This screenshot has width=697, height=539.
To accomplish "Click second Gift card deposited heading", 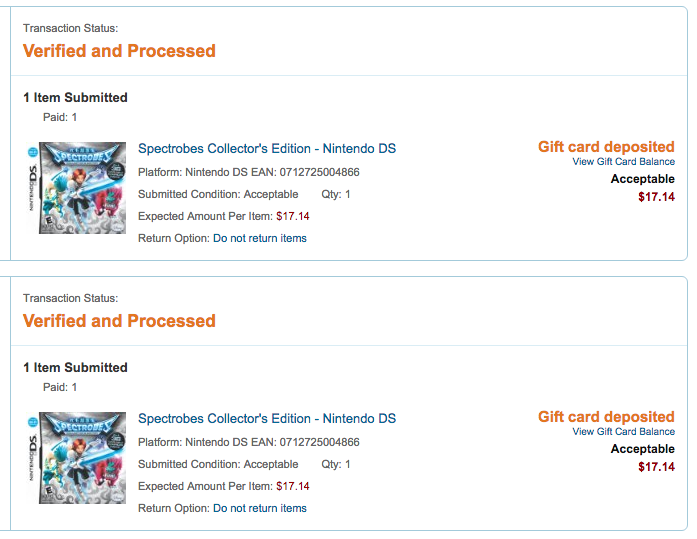I will (x=606, y=417).
